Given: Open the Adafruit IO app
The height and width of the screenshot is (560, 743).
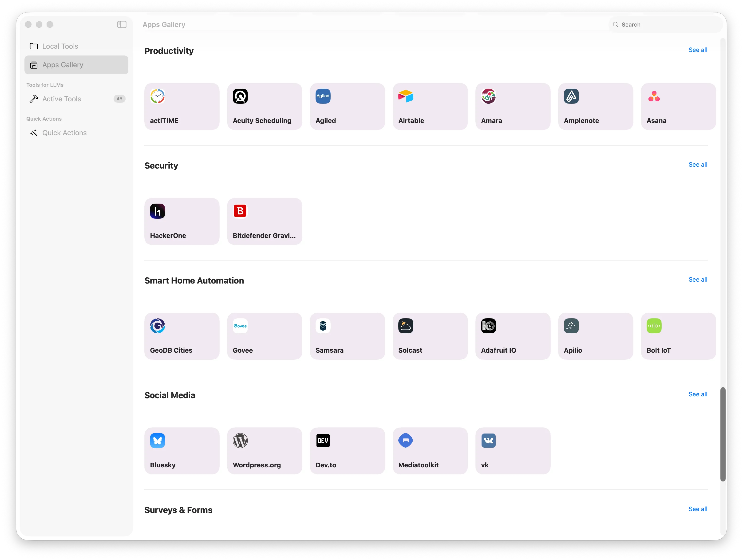Looking at the screenshot, I should point(513,336).
